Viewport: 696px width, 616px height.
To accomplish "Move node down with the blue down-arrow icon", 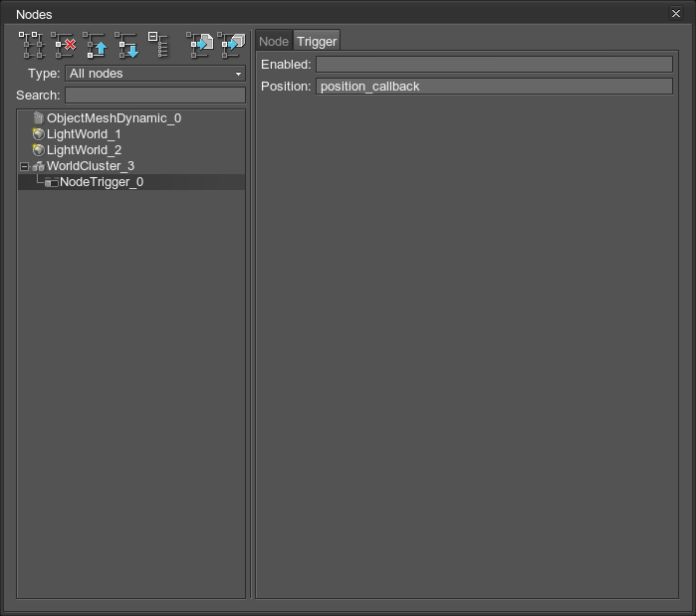I will (126, 45).
